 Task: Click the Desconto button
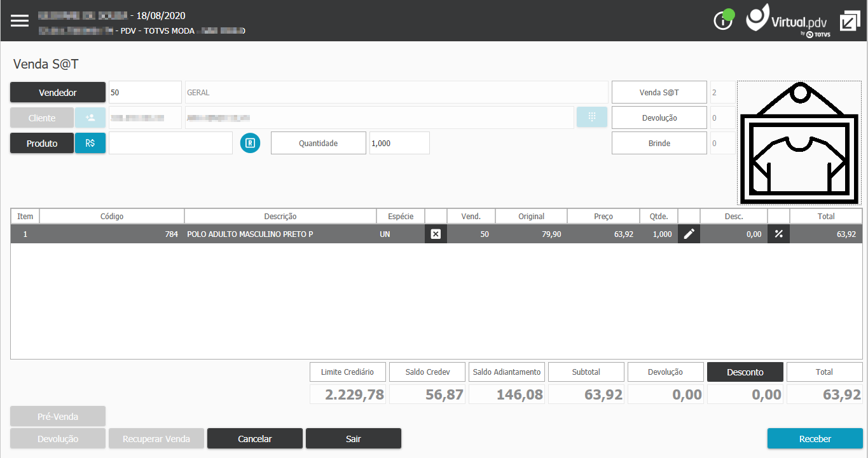[x=745, y=372]
